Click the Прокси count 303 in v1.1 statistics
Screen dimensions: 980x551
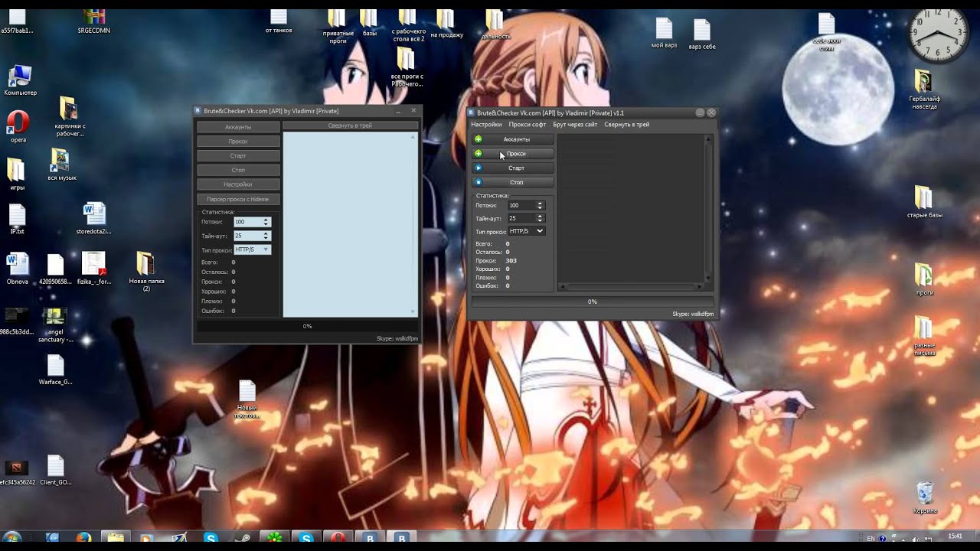click(511, 261)
